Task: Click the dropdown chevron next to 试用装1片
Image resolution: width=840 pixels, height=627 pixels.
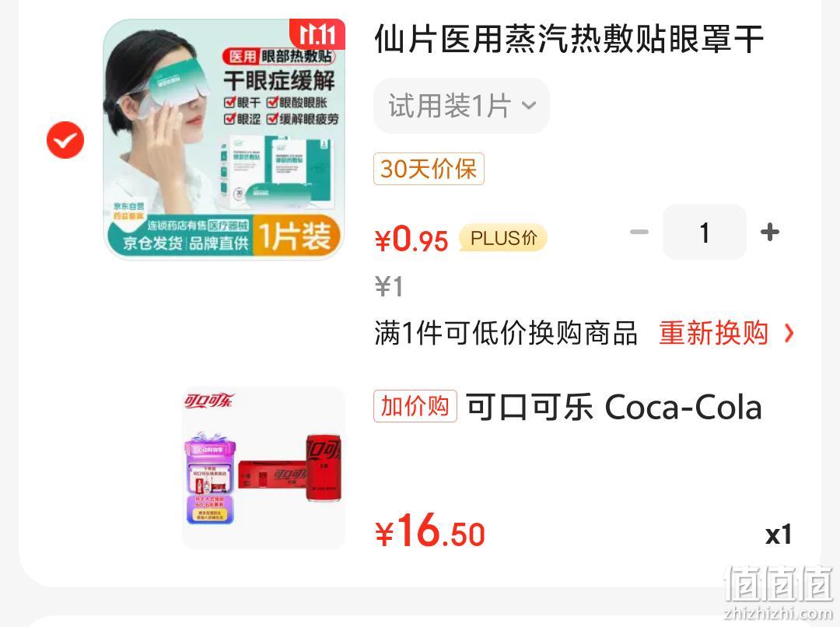Action: point(529,106)
